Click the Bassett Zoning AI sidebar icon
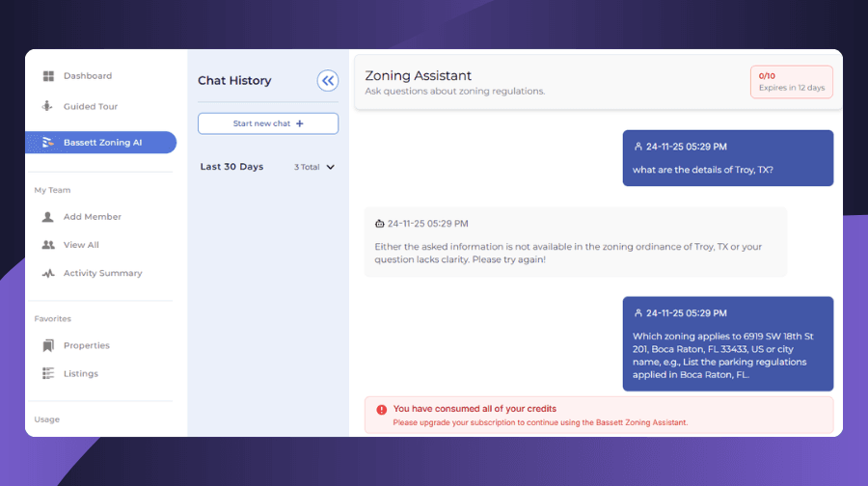This screenshot has width=868, height=486. click(48, 143)
